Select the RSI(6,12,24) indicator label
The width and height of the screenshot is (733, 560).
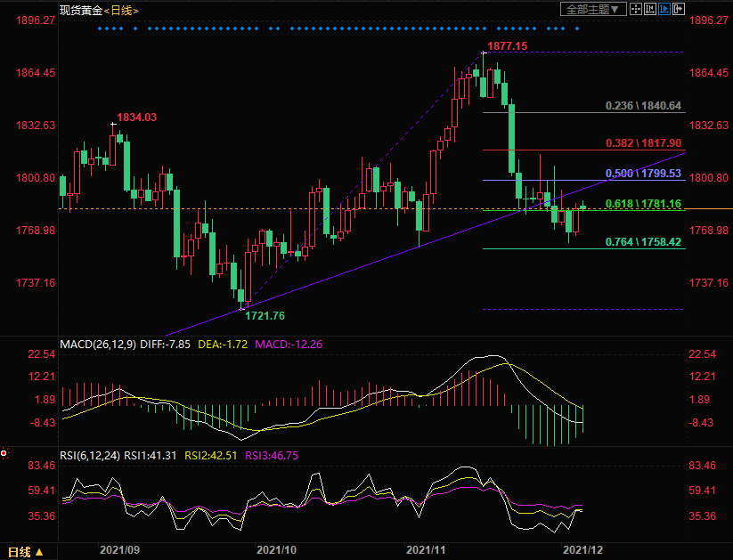[x=88, y=455]
